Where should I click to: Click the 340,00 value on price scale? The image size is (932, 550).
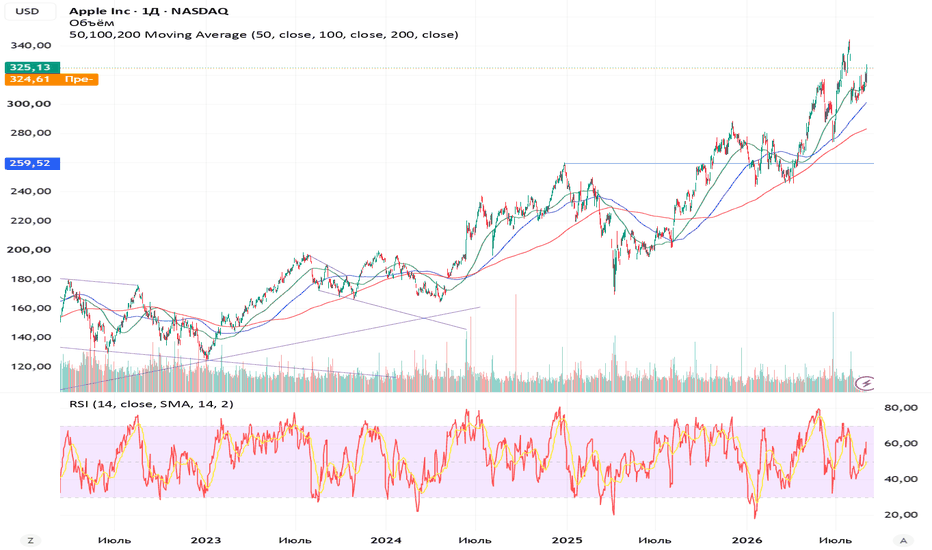(x=30, y=45)
